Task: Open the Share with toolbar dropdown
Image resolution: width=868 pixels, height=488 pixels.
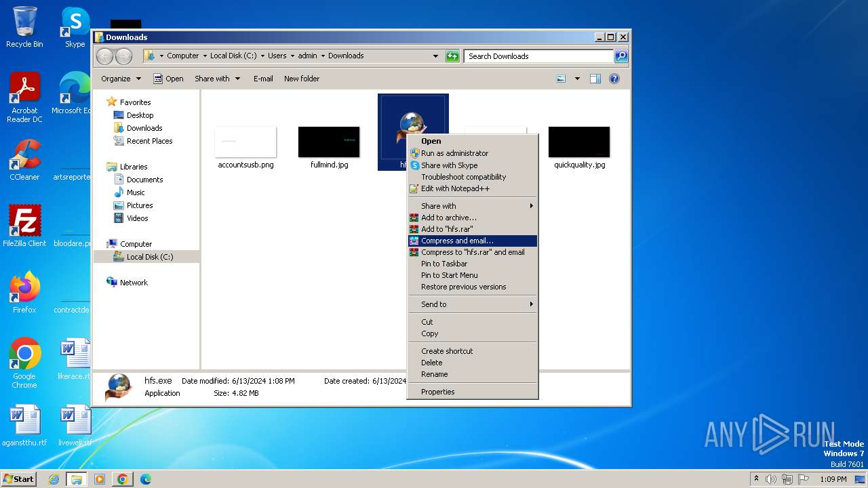Action: click(x=217, y=79)
